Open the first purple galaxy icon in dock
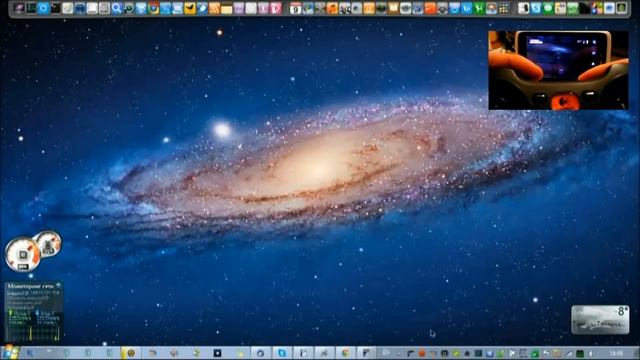This screenshot has height=360, width=640. coord(18,8)
